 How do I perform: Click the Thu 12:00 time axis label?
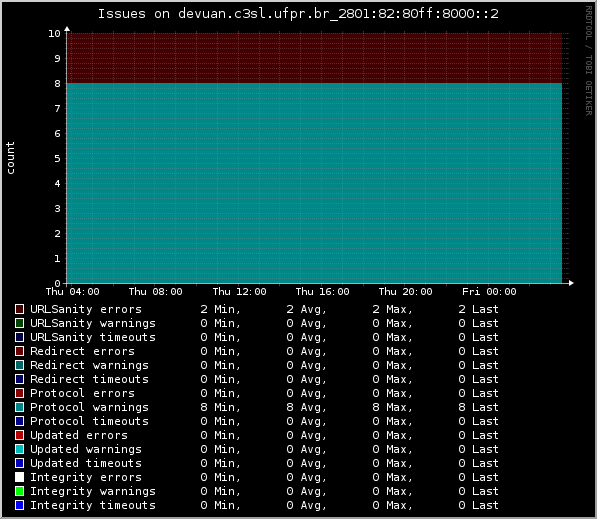coord(239,292)
